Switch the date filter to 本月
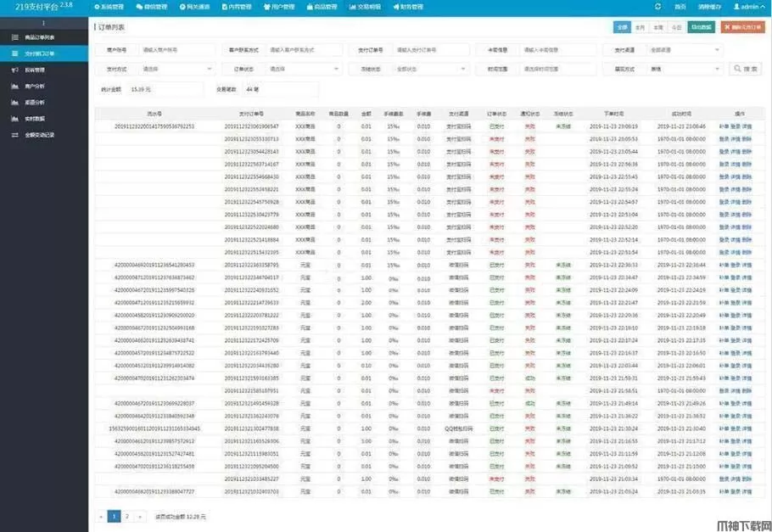Screen dimensions: 772x532 640,27
